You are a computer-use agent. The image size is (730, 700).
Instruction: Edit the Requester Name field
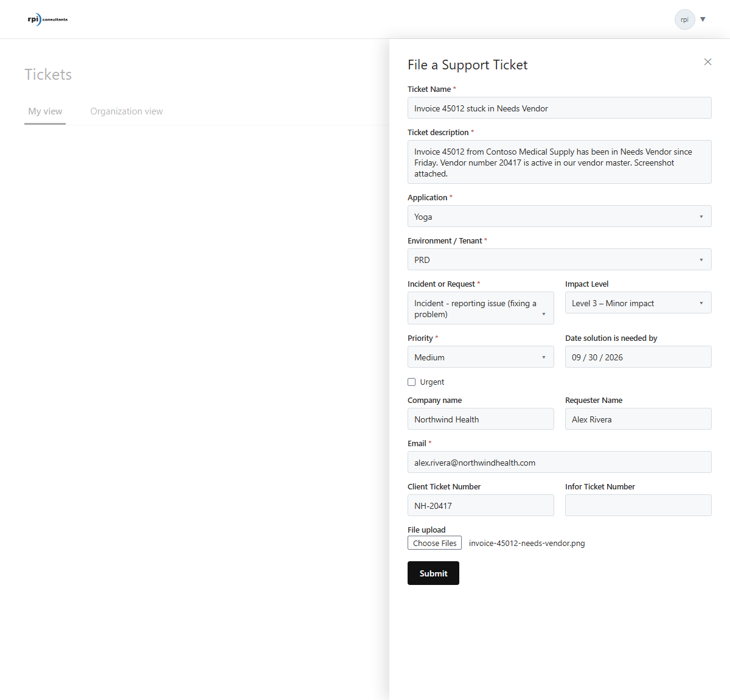(x=638, y=419)
